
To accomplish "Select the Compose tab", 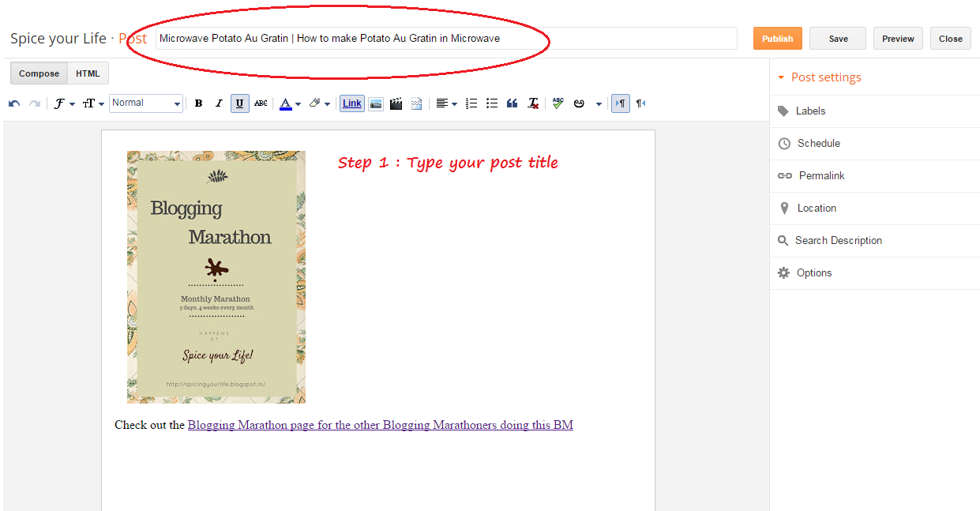I will (38, 73).
